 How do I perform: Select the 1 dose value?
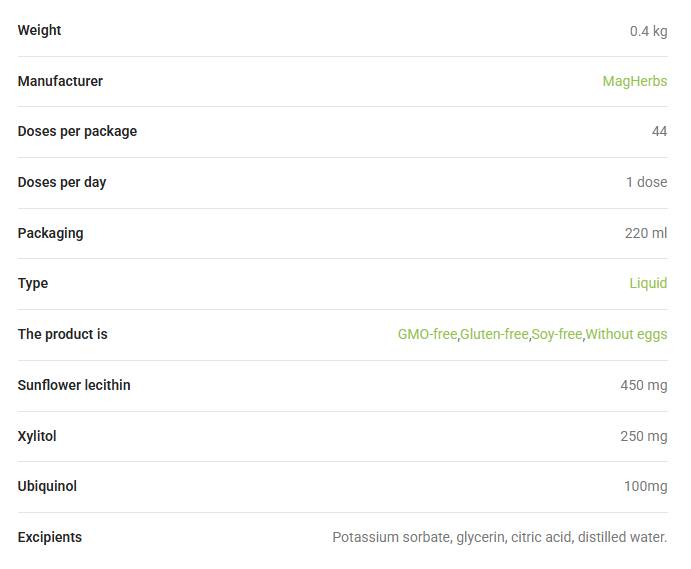[646, 182]
